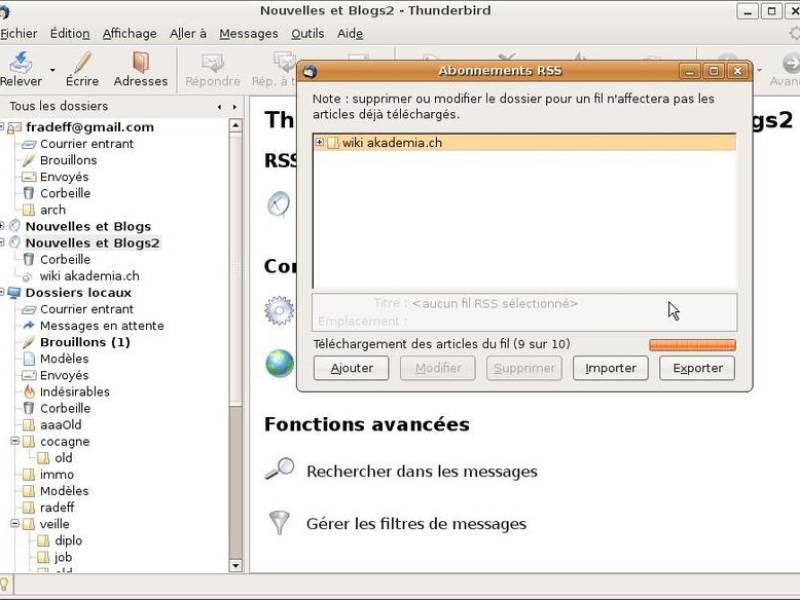Click the Ajouter button

352,368
